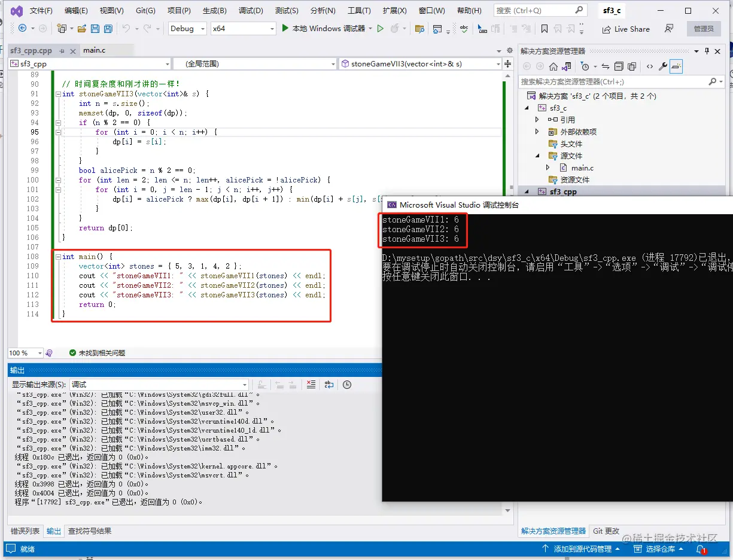
Task: Expand the main.c file node
Action: pyautogui.click(x=548, y=168)
